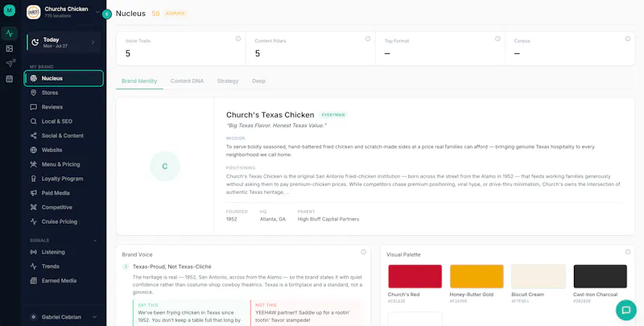Click the Menu & Pricing utensils icon
The image size is (644, 326).
point(34,164)
